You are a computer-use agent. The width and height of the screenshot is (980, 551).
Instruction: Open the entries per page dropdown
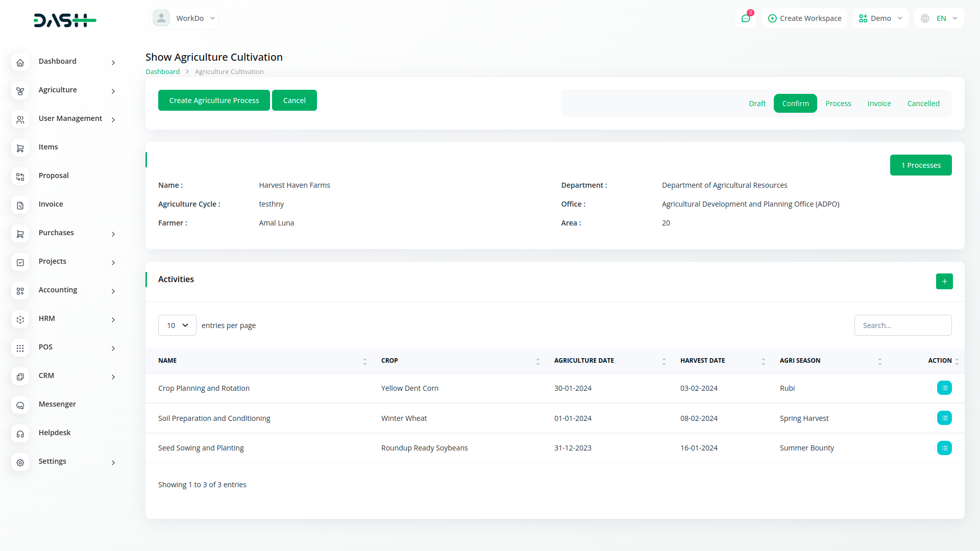tap(177, 325)
